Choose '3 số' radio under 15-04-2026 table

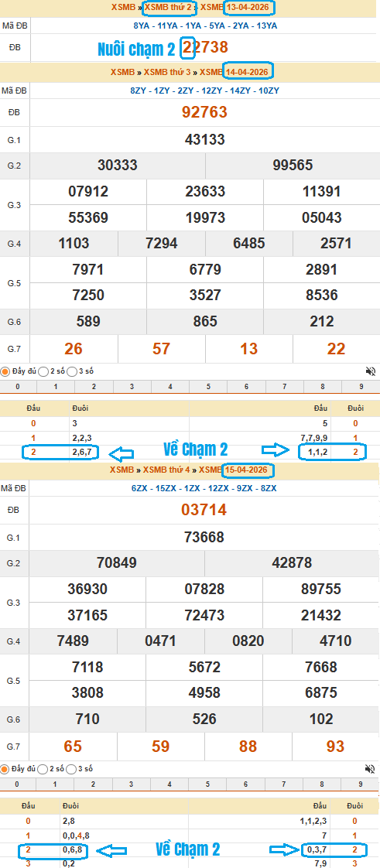(71, 768)
